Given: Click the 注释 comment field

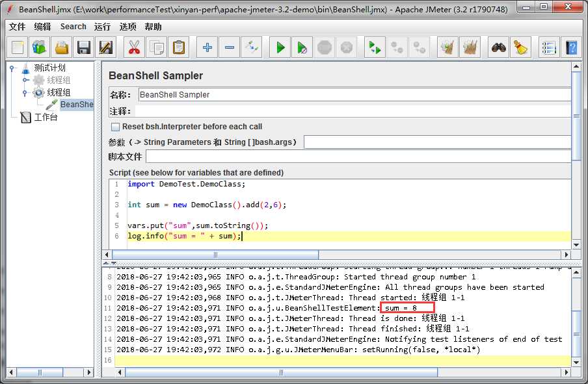Looking at the screenshot, I should click(x=353, y=111).
